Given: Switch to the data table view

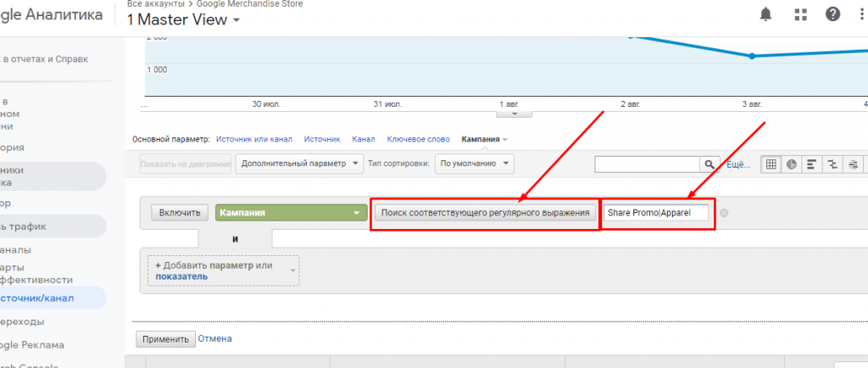Looking at the screenshot, I should click(x=770, y=164).
